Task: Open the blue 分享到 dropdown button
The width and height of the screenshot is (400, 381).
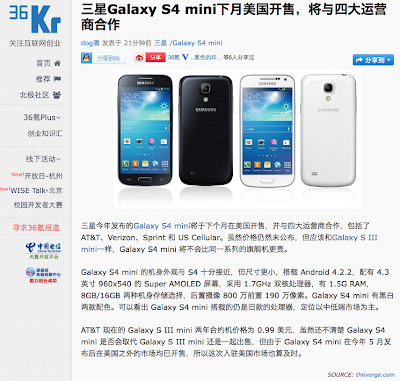Action: 373,60
